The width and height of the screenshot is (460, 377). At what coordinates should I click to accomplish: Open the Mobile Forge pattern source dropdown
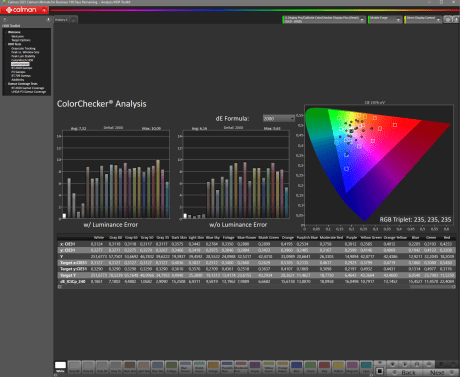tap(385, 20)
